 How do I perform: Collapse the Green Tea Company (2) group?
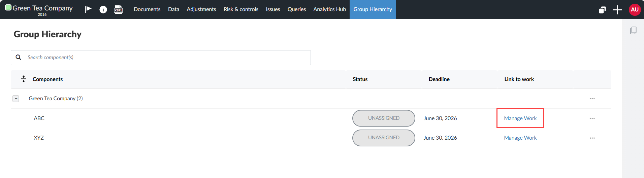pos(16,99)
